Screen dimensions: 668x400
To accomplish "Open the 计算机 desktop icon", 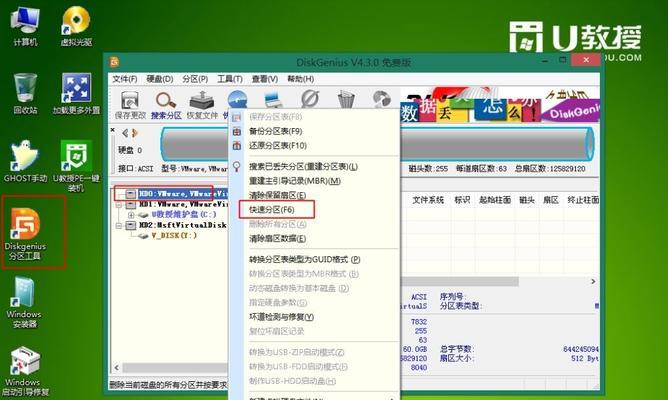I will pyautogui.click(x=26, y=26).
